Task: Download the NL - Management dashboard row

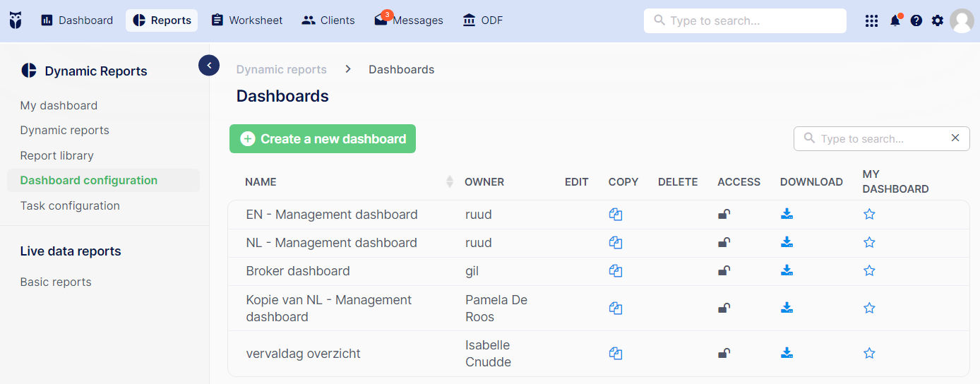Action: coord(787,243)
